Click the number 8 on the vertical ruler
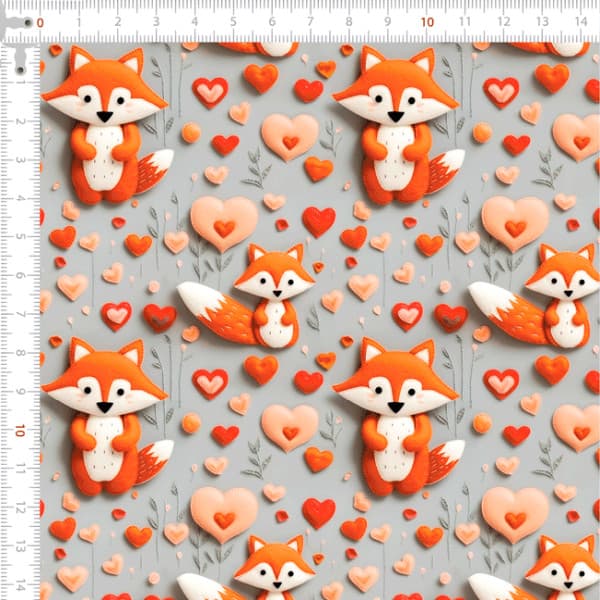This screenshot has height=600, width=600. pos(20,353)
